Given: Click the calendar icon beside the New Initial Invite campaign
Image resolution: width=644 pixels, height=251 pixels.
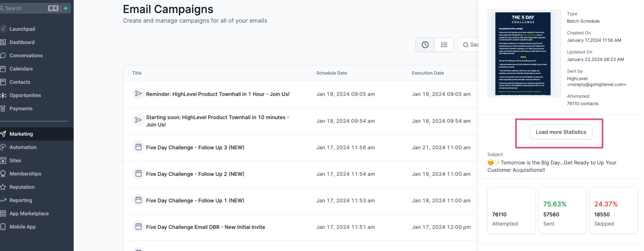Looking at the screenshot, I should click(x=138, y=227).
